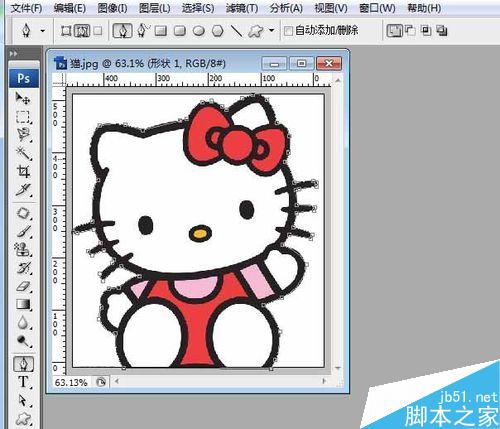Open the 帮助(H) menu

(424, 8)
